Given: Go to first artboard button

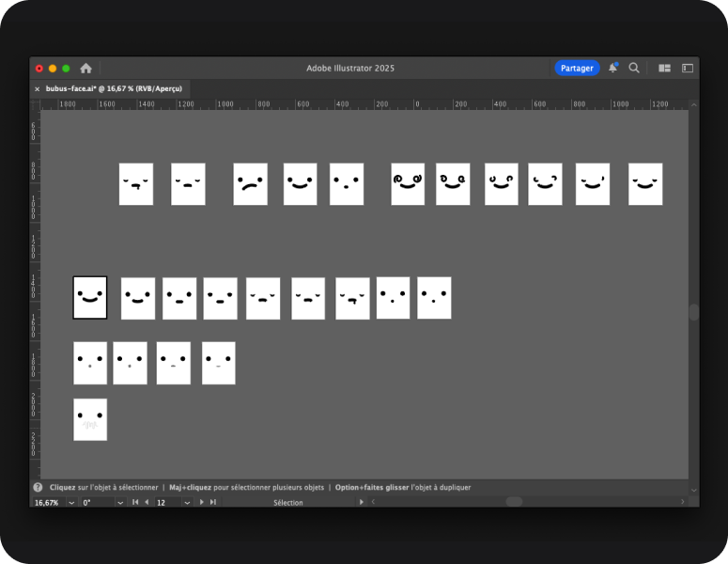Looking at the screenshot, I should (x=135, y=502).
